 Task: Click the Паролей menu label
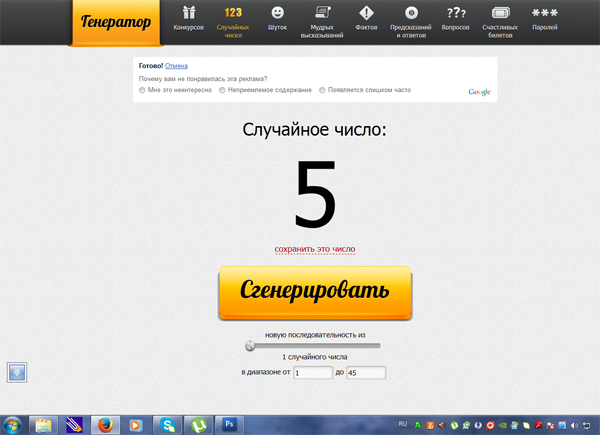click(545, 28)
